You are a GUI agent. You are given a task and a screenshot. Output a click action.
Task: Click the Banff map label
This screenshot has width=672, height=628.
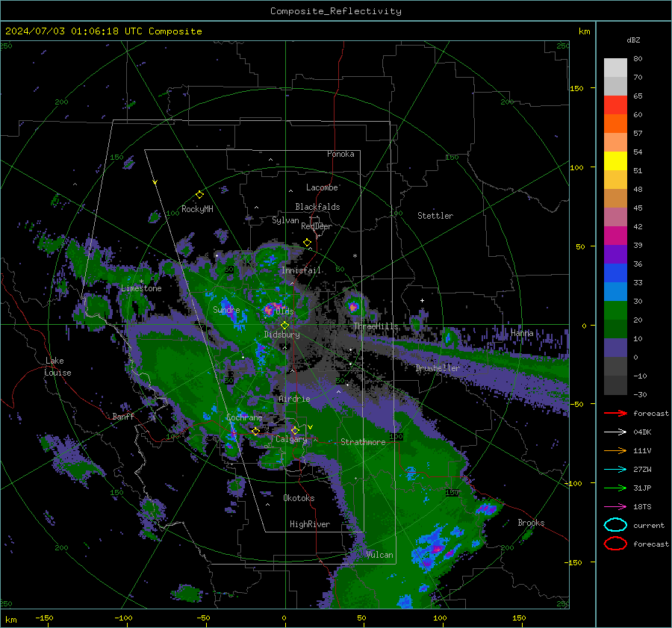[x=123, y=416]
